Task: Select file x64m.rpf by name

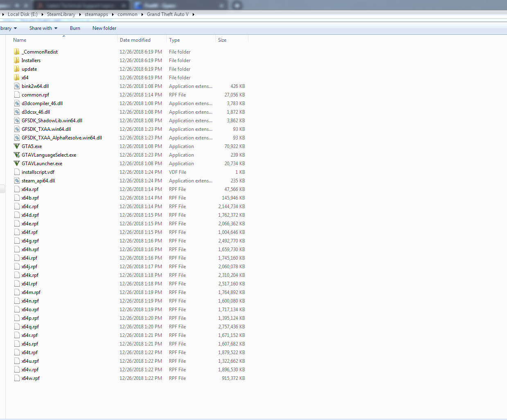Action: (31, 292)
